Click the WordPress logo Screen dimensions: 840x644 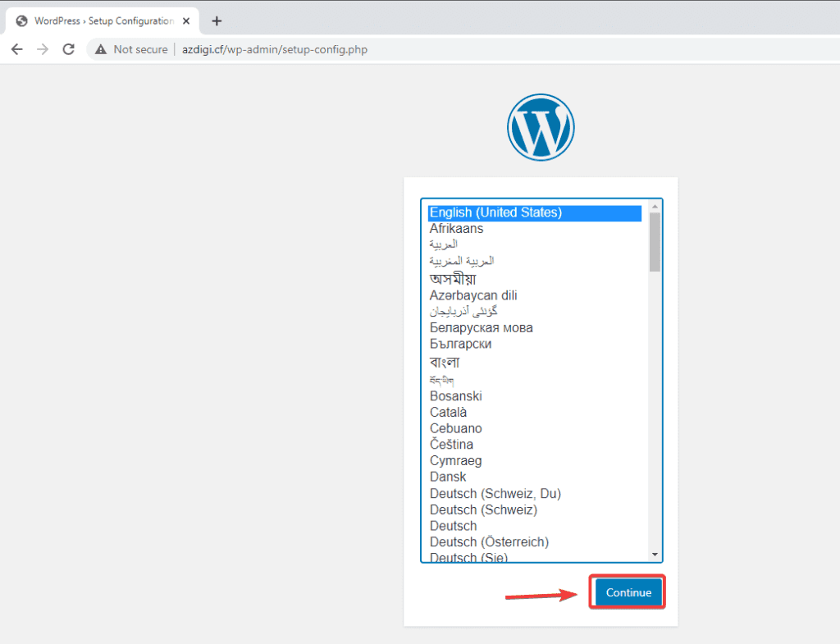541,127
